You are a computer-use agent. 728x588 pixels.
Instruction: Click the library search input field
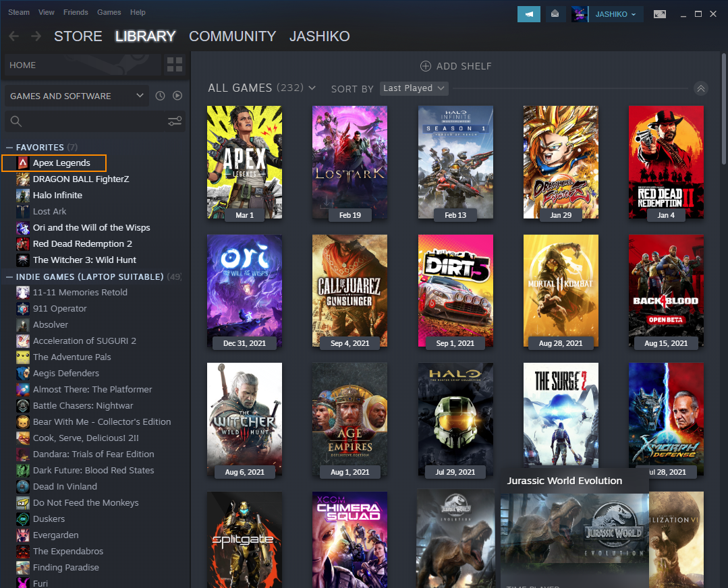94,121
